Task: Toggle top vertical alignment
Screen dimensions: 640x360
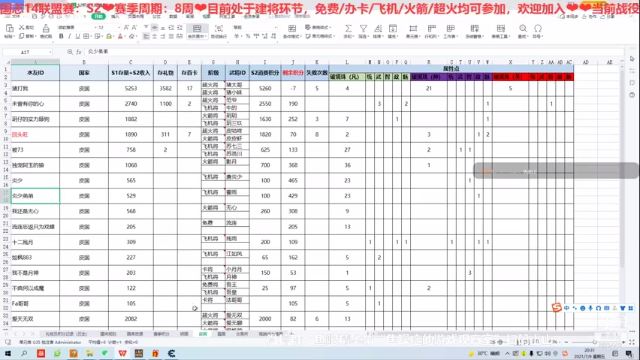Action: pos(146,27)
